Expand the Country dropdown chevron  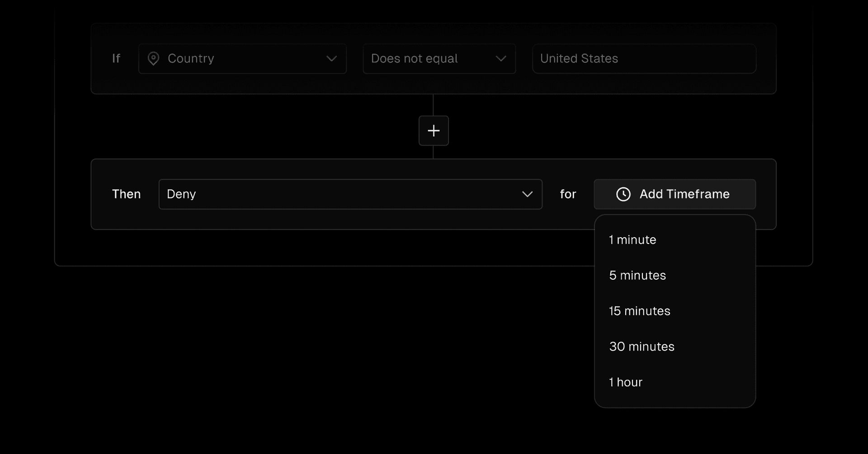332,59
